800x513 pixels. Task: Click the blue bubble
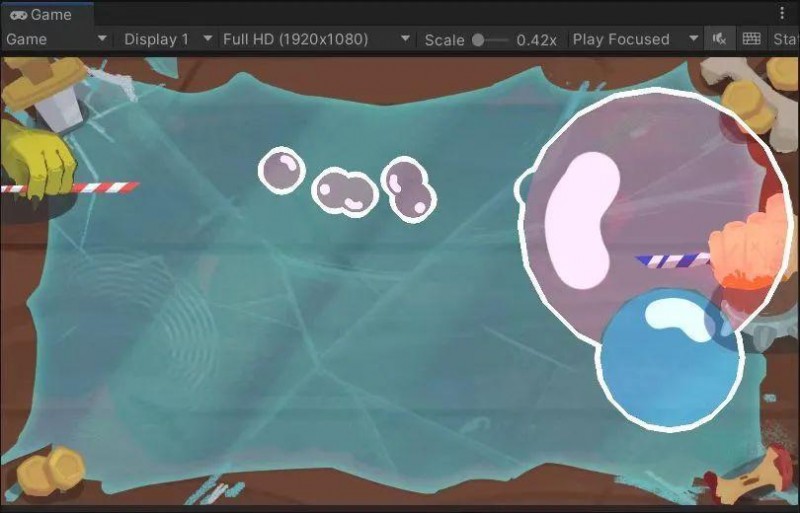(x=665, y=360)
